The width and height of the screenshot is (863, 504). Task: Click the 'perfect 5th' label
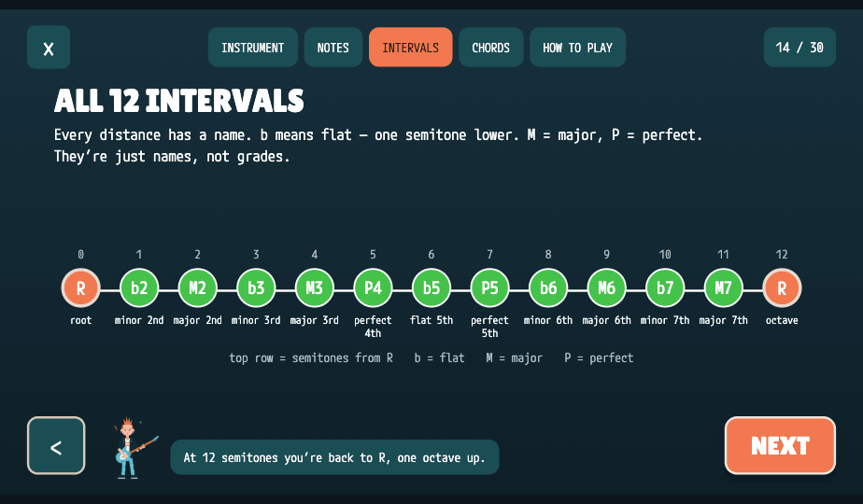[489, 327]
